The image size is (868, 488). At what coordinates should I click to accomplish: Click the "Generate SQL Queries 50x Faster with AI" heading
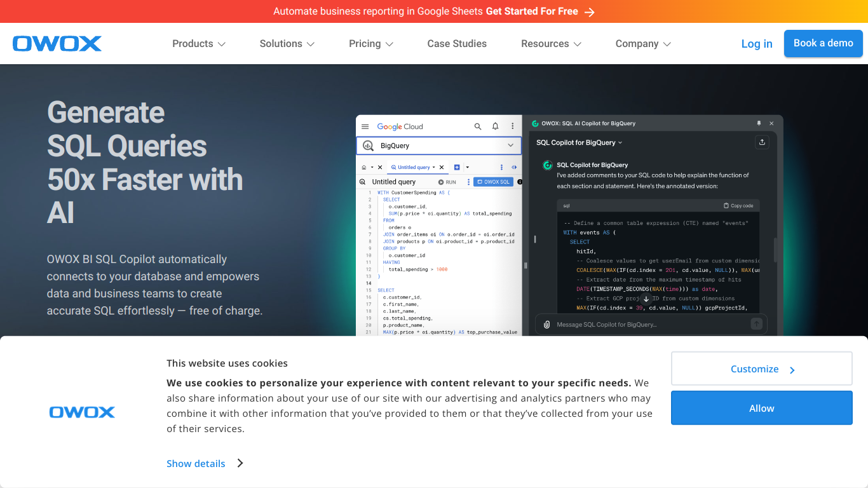(145, 162)
